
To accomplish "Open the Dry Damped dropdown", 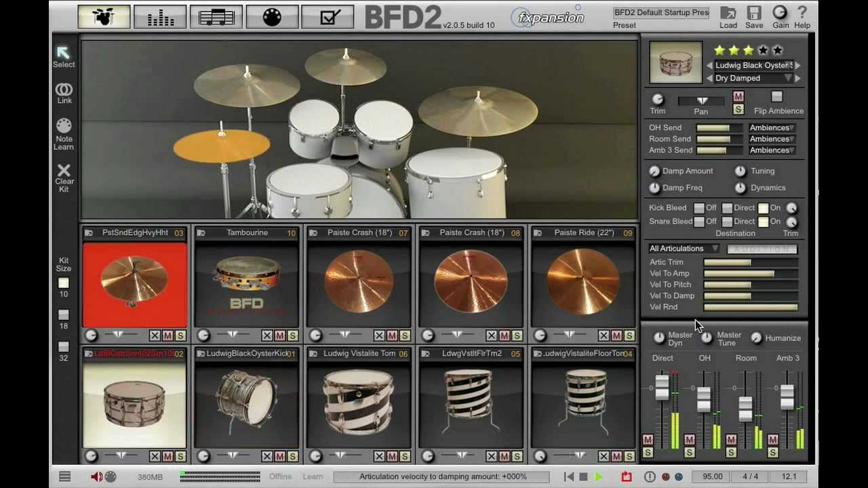I will coord(753,79).
